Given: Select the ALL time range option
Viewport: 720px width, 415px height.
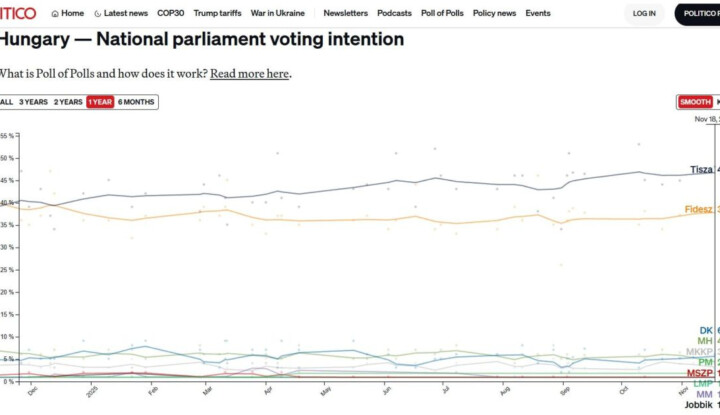Looking at the screenshot, I should click(7, 102).
